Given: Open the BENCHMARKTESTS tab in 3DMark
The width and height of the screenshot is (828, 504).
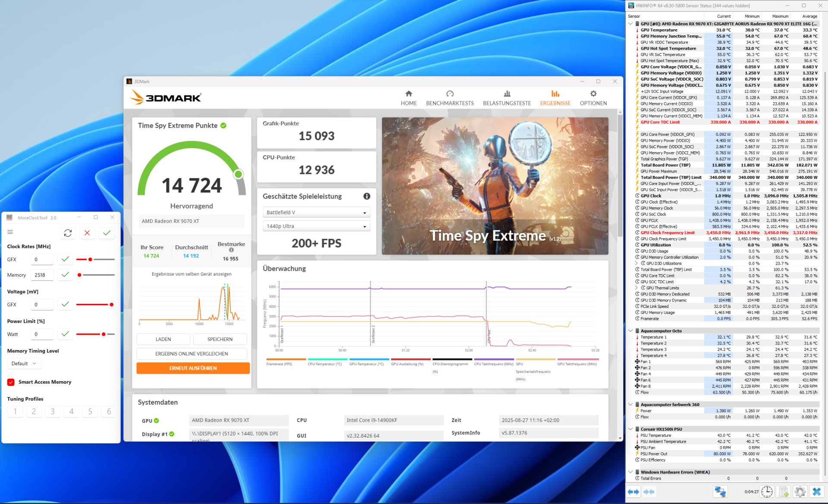Looking at the screenshot, I should pos(450,98).
